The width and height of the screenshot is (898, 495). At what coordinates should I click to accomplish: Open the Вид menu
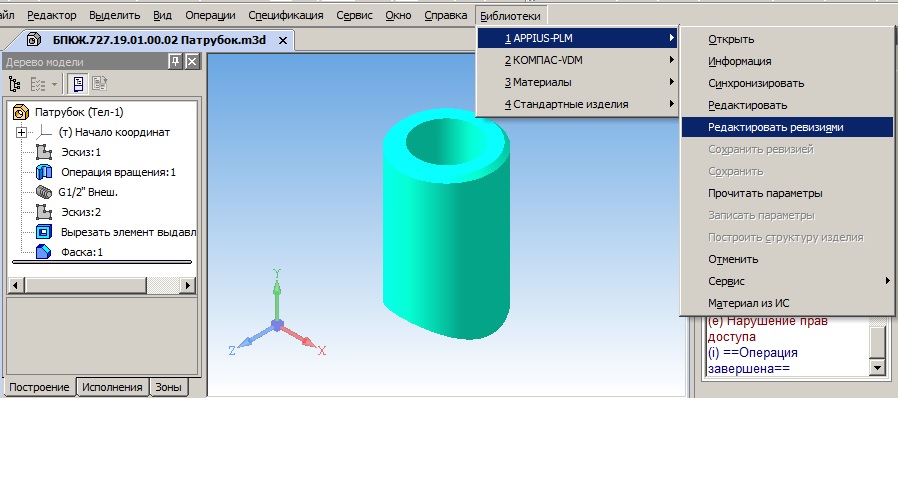coord(162,15)
